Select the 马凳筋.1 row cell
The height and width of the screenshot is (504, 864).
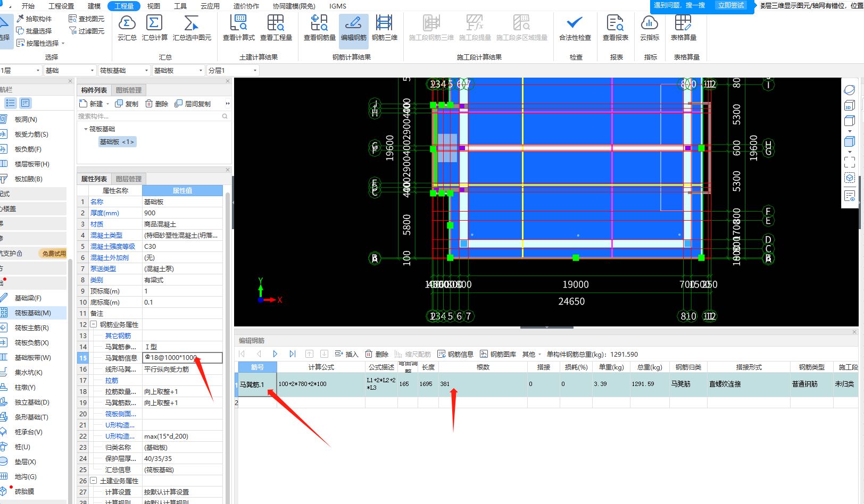click(257, 384)
